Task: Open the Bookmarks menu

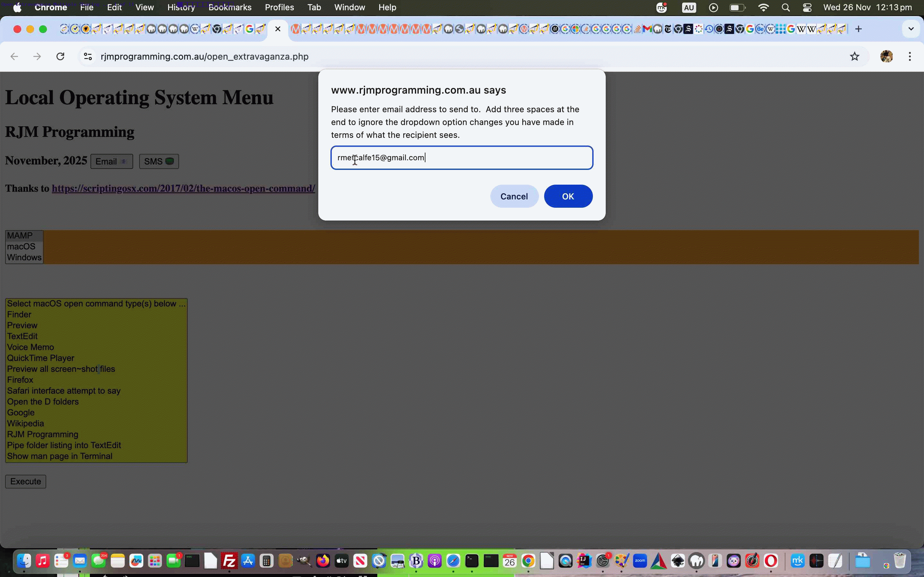Action: (230, 8)
